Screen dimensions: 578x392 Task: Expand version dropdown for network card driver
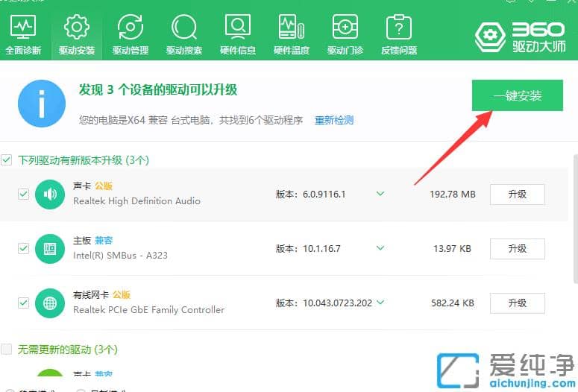tap(380, 303)
